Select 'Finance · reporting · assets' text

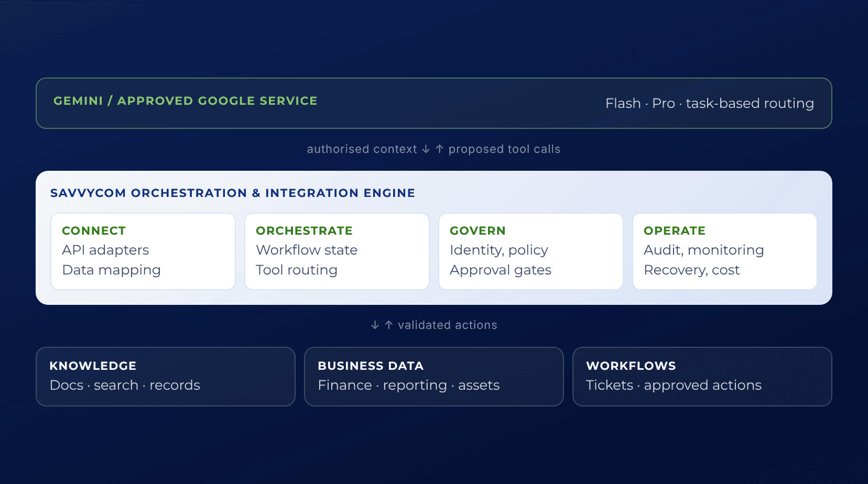tap(409, 386)
